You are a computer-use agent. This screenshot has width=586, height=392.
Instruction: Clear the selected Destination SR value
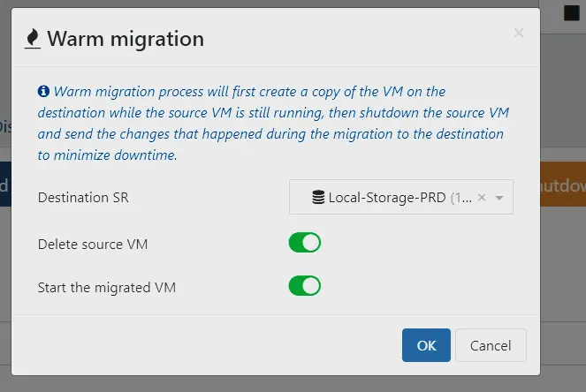[482, 198]
